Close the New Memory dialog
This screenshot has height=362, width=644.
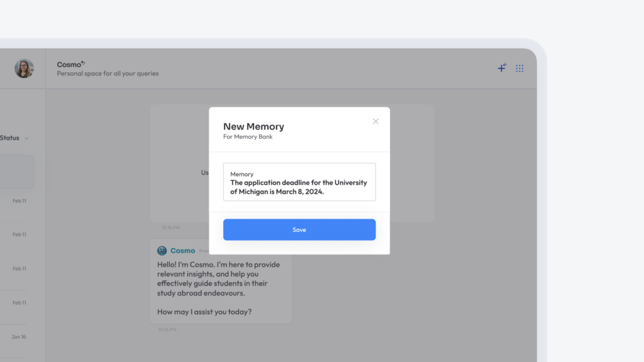click(375, 121)
